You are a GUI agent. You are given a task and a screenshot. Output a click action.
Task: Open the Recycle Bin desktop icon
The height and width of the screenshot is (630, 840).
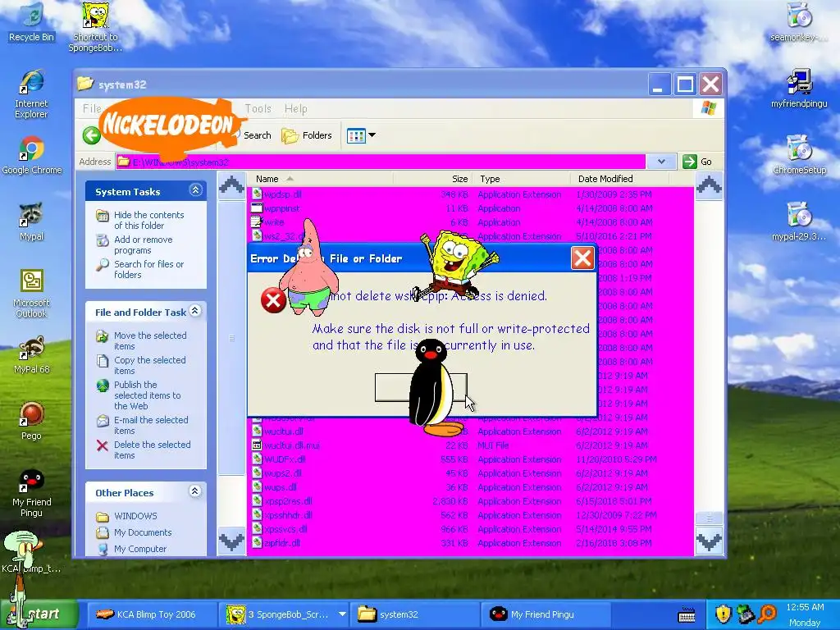coord(31,22)
